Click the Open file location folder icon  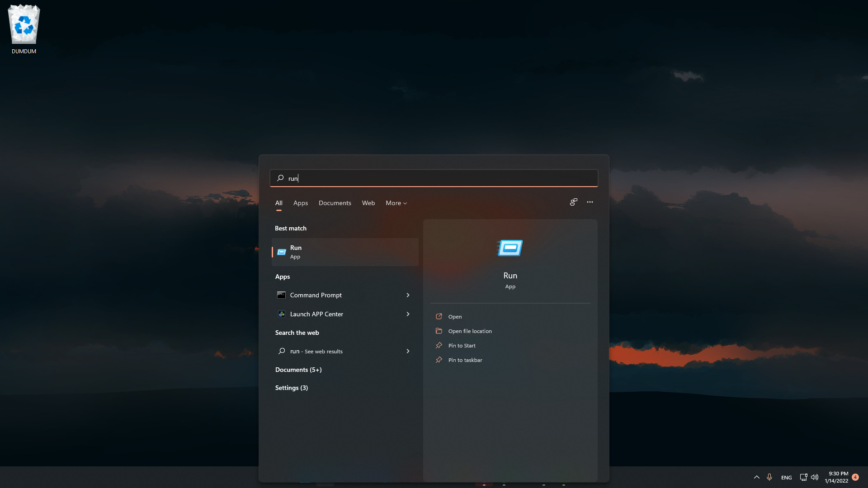tap(439, 331)
